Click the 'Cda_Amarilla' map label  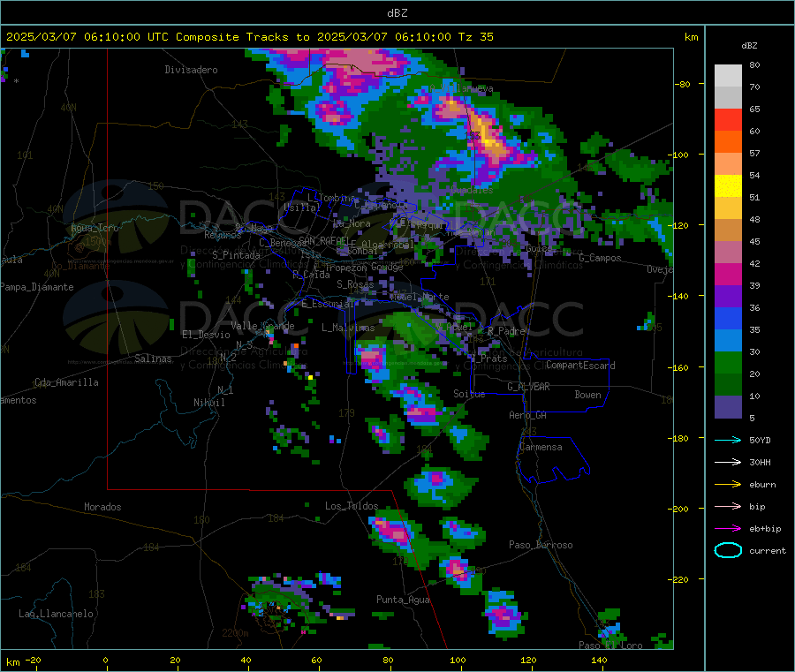(x=66, y=382)
